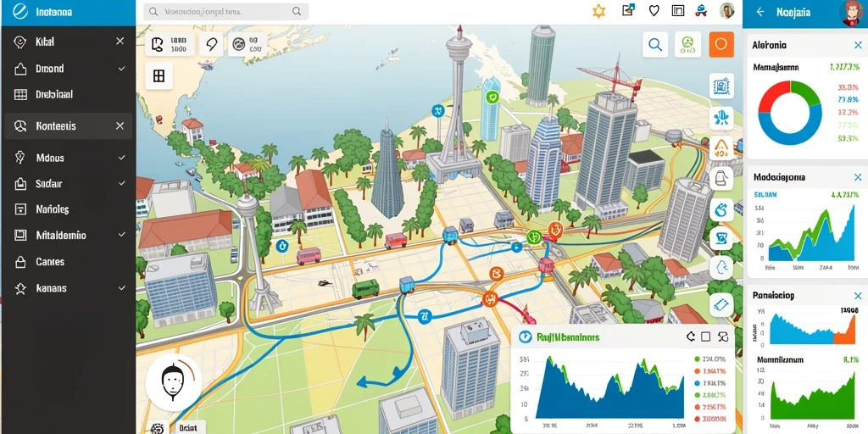Click the green circular icon next to search

[x=687, y=45]
